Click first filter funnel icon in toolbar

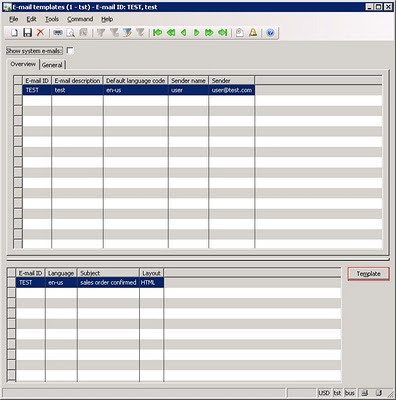pyautogui.click(x=101, y=33)
